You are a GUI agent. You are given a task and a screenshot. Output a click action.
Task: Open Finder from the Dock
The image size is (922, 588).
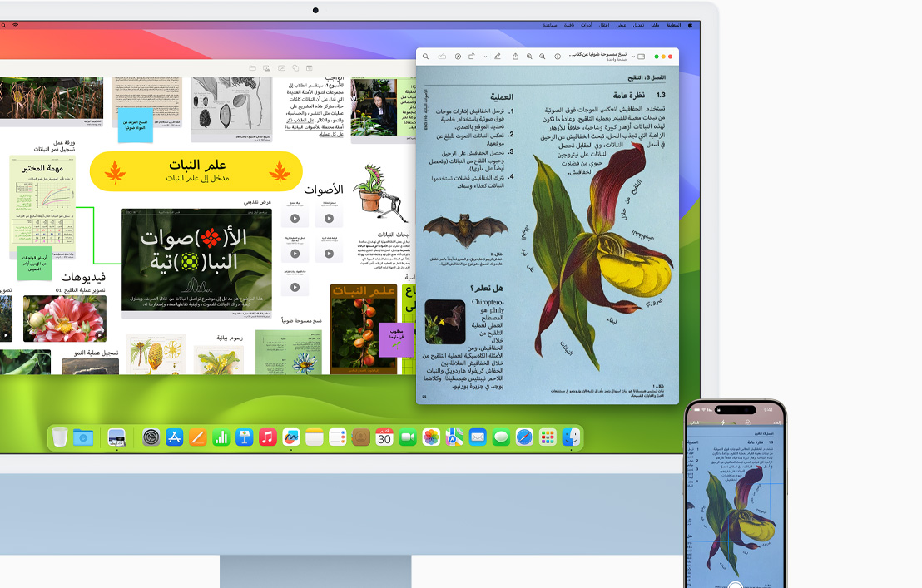pos(571,437)
